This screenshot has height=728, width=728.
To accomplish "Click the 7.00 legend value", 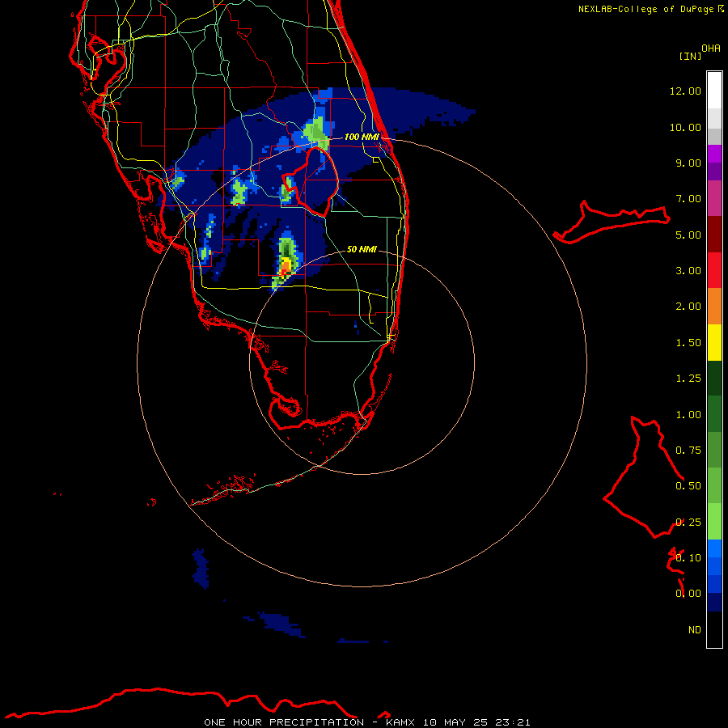I will pos(688,199).
